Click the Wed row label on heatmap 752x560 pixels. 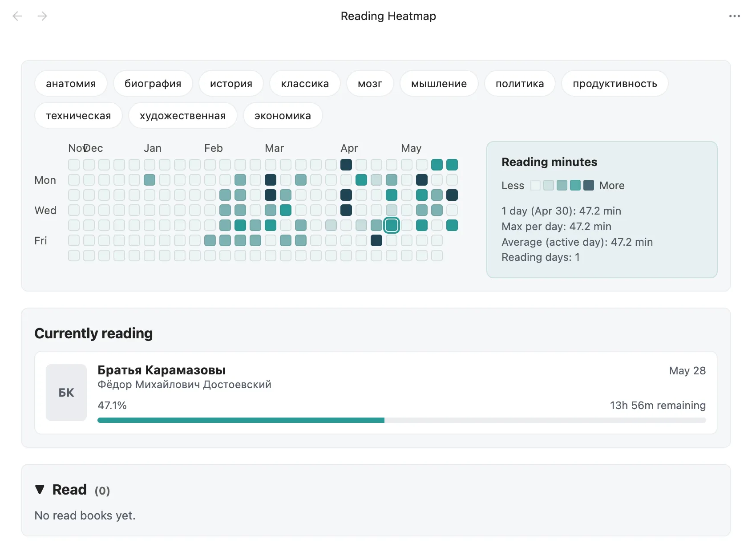coord(45,211)
